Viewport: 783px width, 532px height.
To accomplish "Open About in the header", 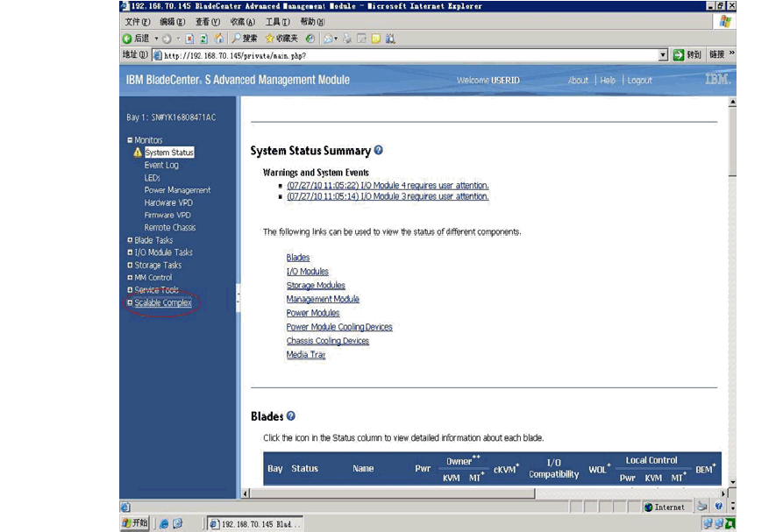I will click(578, 81).
